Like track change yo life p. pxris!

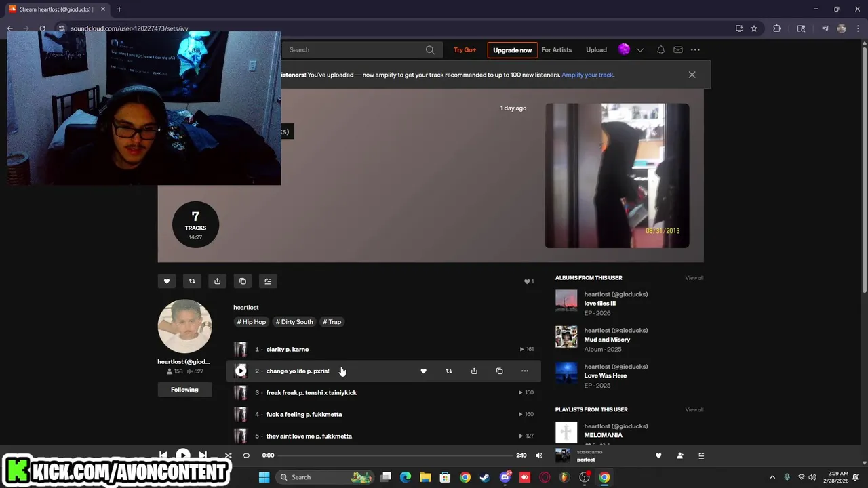[x=423, y=371]
